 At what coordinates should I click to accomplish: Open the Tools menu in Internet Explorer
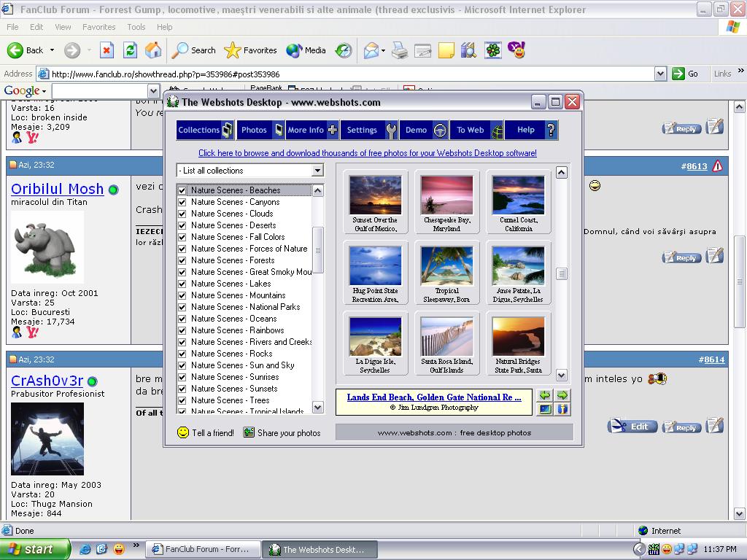[x=136, y=27]
